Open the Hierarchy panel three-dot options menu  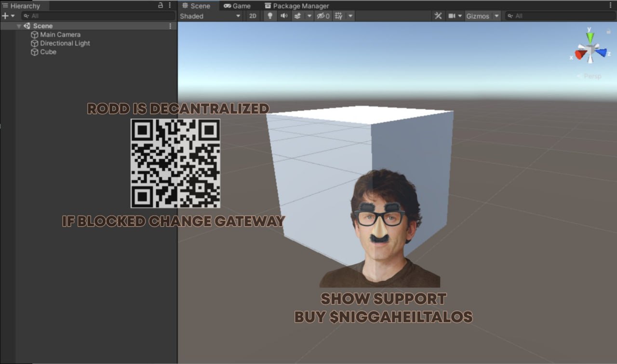pyautogui.click(x=170, y=5)
